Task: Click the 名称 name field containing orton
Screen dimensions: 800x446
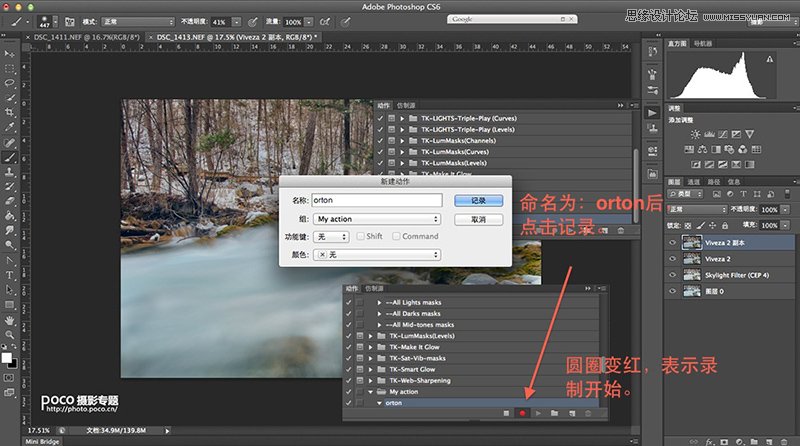Action: [375, 200]
